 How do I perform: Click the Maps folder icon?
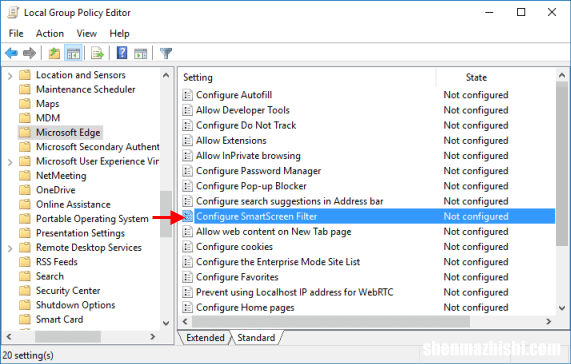click(25, 104)
